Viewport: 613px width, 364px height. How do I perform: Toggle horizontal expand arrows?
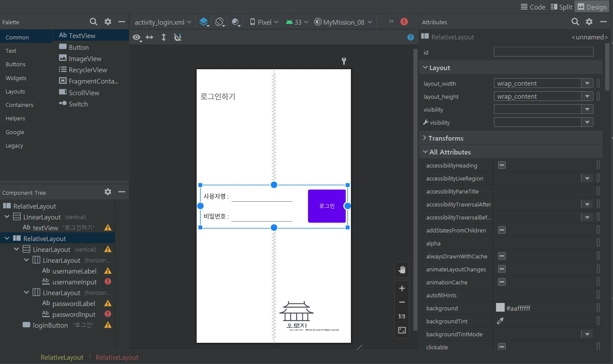click(149, 38)
